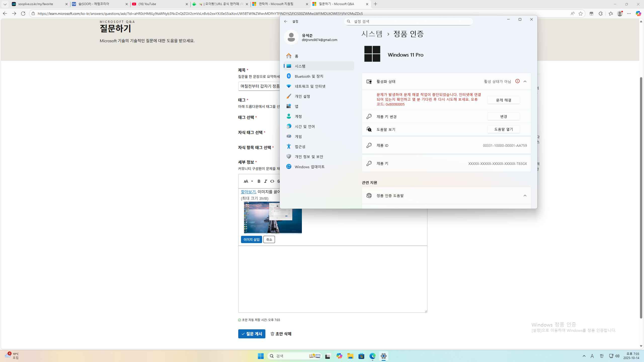Collapse the 활성화 상태 section chevron
This screenshot has height=362, width=644.
pos(525,81)
